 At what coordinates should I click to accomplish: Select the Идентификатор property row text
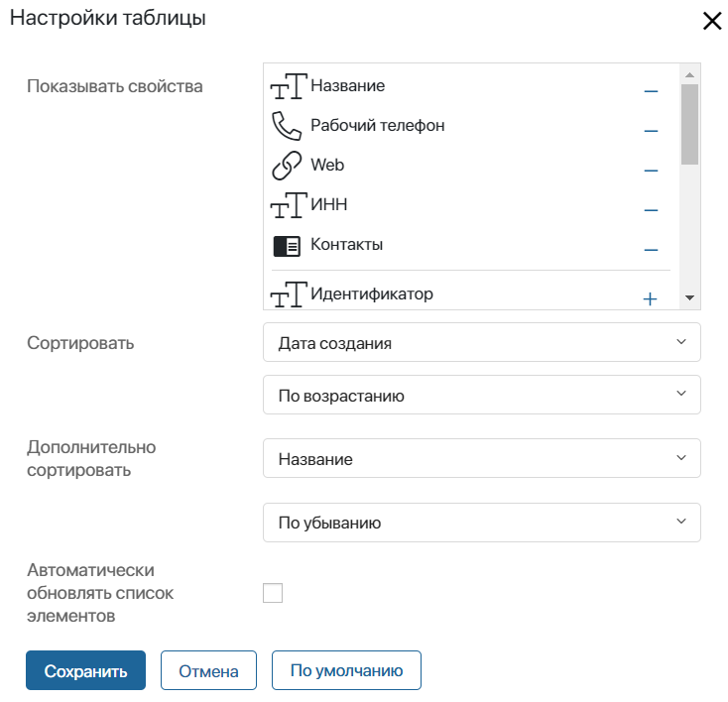tap(372, 293)
